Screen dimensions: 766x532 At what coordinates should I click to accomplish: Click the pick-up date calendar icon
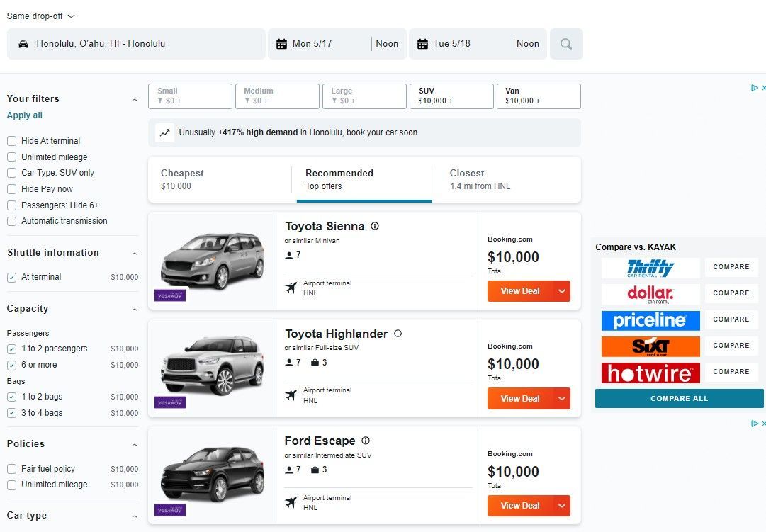282,44
